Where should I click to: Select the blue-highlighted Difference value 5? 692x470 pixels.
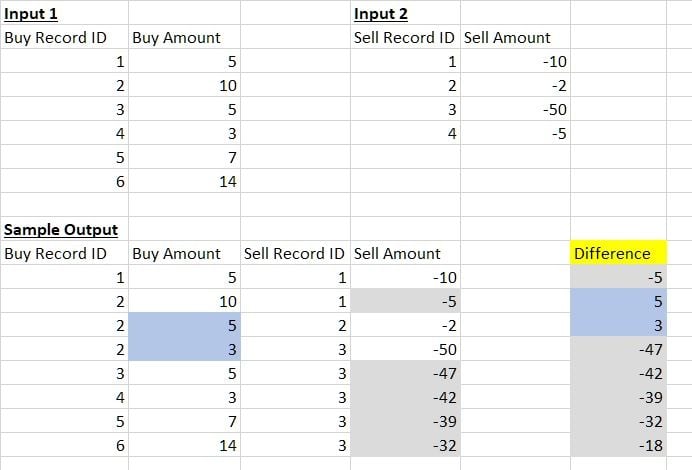(x=618, y=301)
